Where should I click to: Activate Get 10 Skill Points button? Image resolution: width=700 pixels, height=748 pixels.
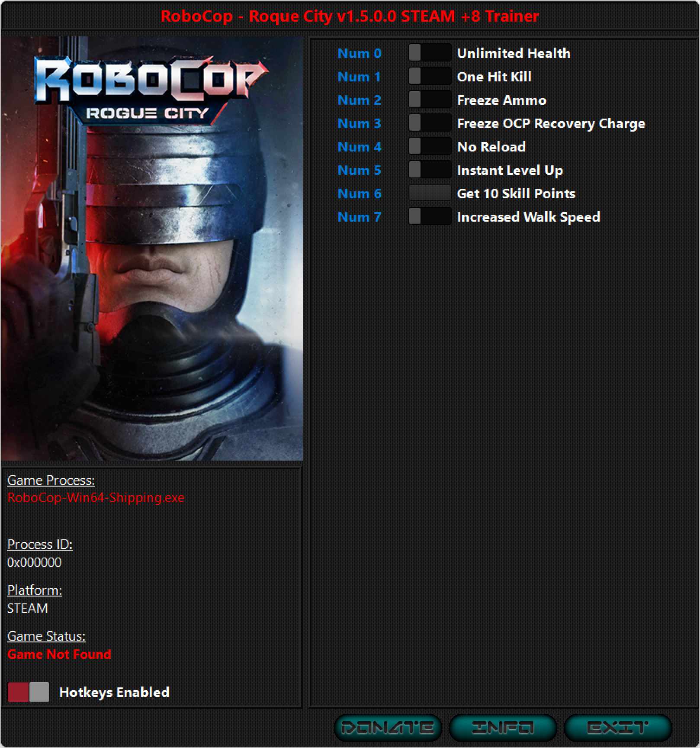[430, 193]
